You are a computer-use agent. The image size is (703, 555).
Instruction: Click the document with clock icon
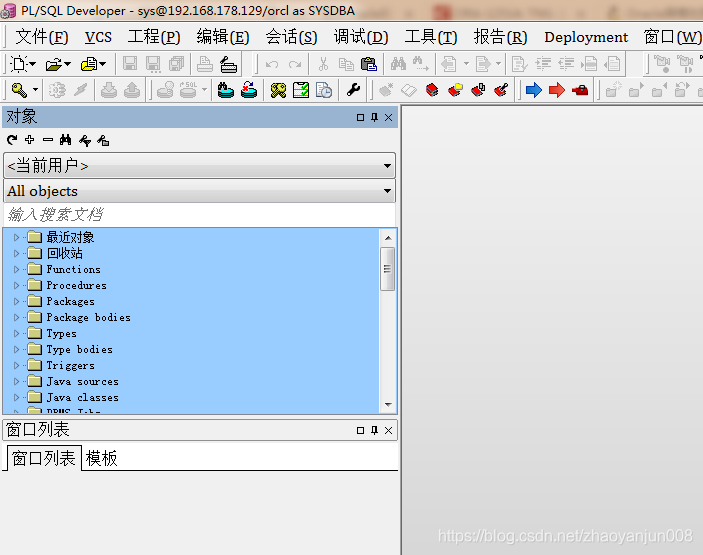point(324,90)
